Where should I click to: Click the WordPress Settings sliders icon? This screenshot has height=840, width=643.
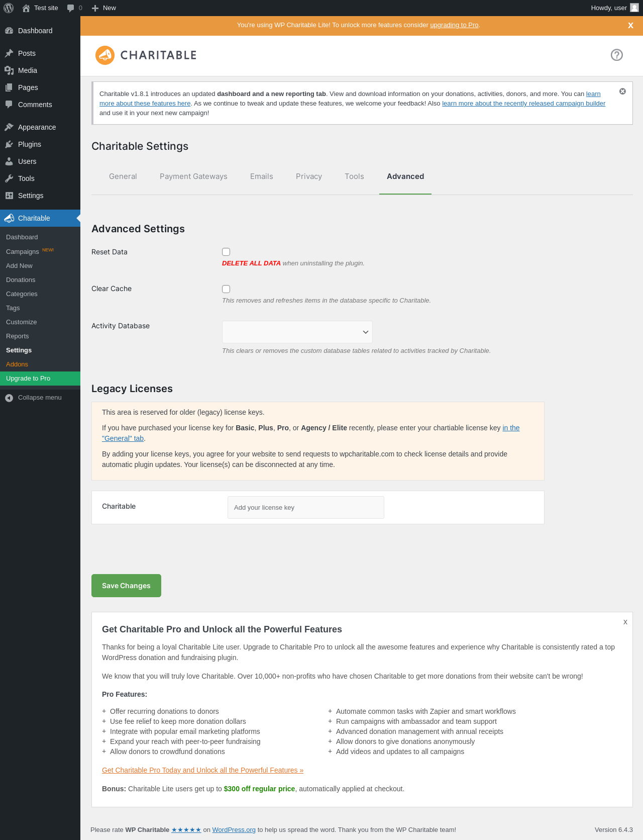click(x=9, y=196)
